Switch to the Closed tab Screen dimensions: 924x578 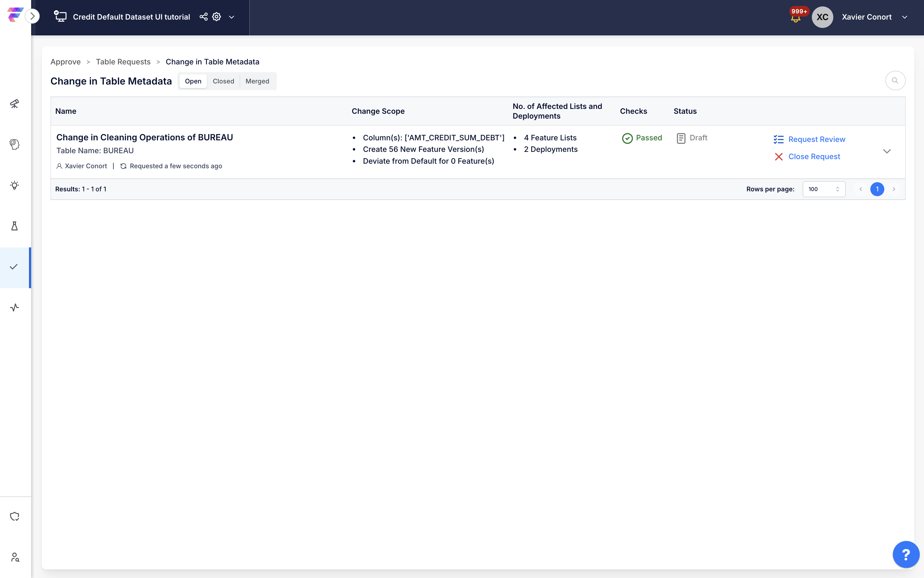pyautogui.click(x=223, y=81)
